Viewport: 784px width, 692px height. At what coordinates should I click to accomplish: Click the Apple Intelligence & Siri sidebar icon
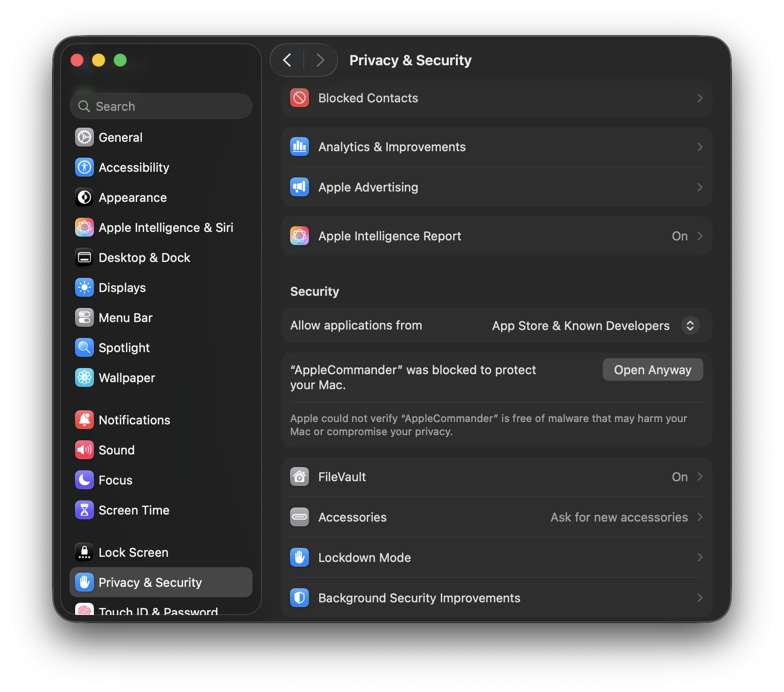85,228
